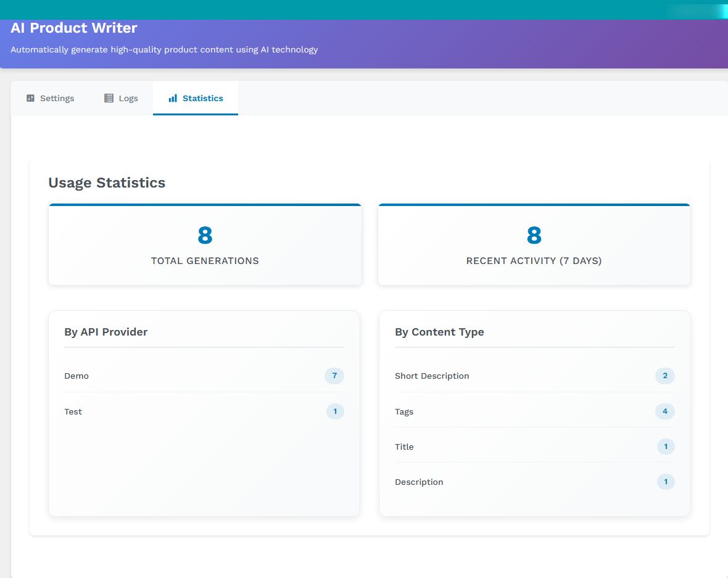Click the By API Provider heading

106,332
